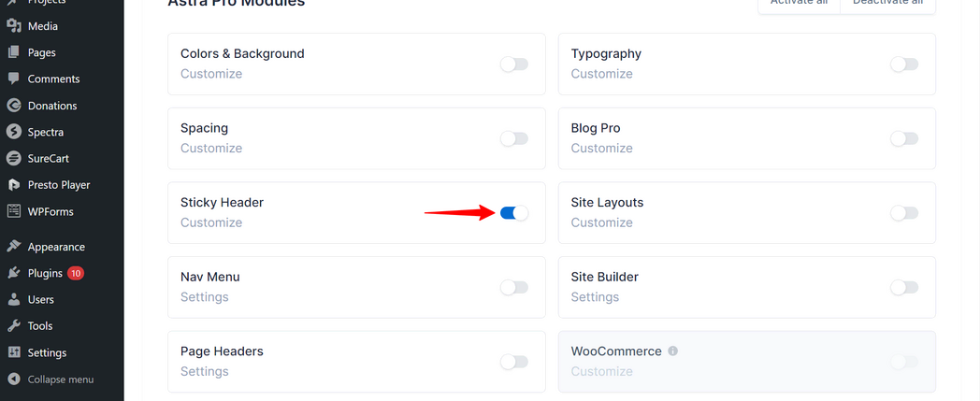Open the Settings admin menu

click(x=47, y=352)
